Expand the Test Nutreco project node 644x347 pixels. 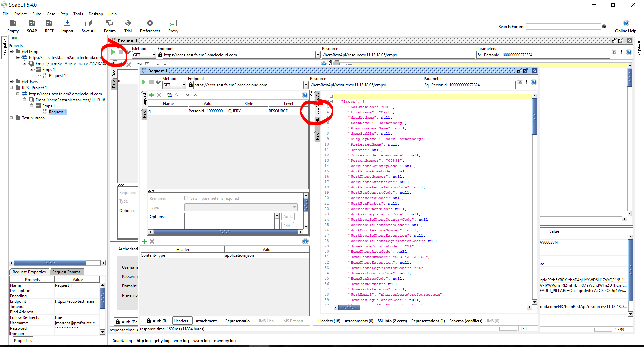11,118
